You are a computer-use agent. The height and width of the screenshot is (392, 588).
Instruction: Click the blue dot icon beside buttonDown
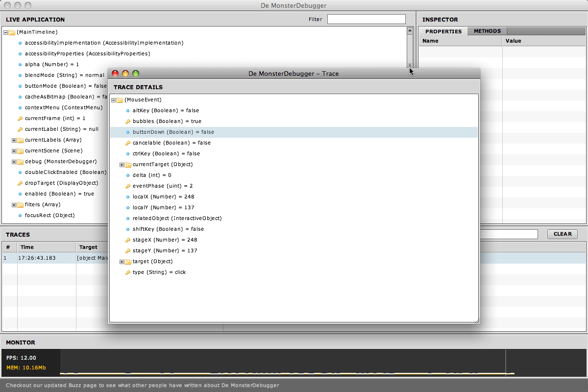[128, 132]
